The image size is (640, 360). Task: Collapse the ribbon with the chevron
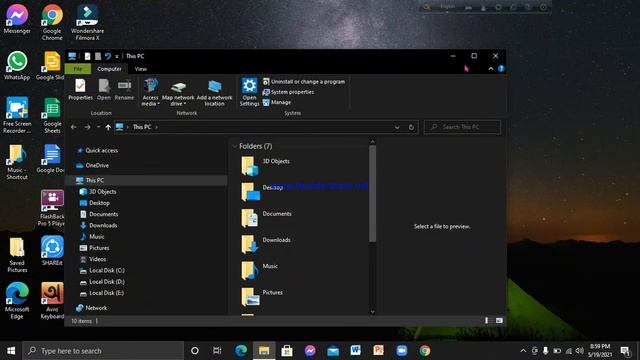pyautogui.click(x=491, y=69)
